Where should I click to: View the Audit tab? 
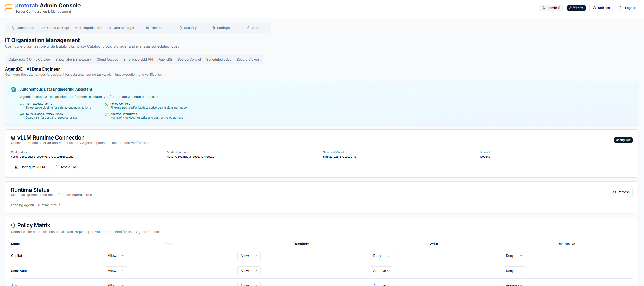(x=253, y=28)
